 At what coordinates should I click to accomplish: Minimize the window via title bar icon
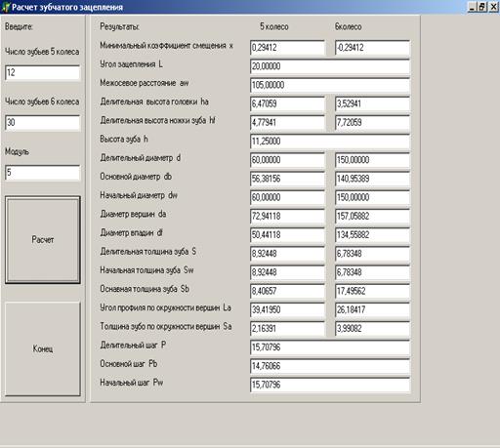[x=472, y=7]
